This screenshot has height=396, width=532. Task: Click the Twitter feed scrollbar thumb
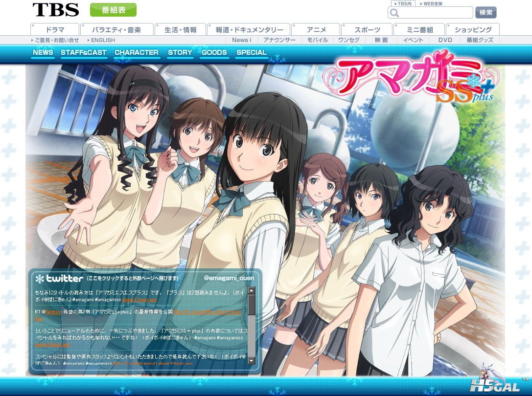[x=252, y=305]
